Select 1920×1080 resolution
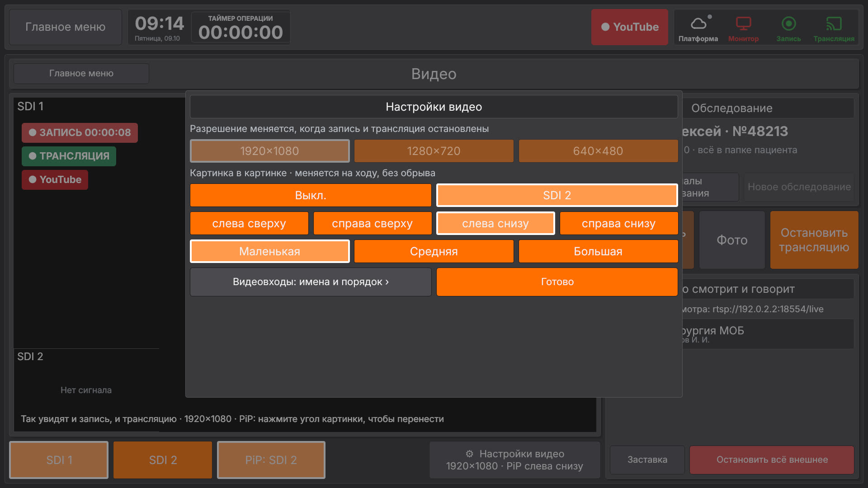The width and height of the screenshot is (868, 488). tap(270, 151)
